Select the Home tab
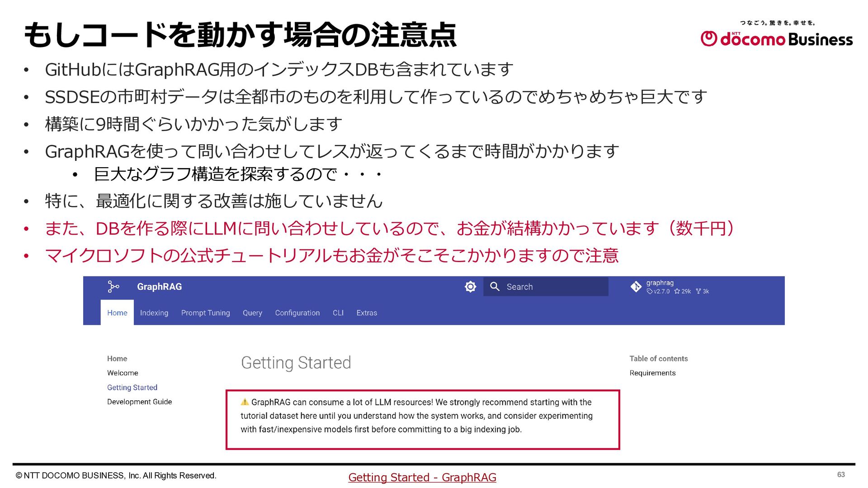868x488 pixels. (x=117, y=313)
